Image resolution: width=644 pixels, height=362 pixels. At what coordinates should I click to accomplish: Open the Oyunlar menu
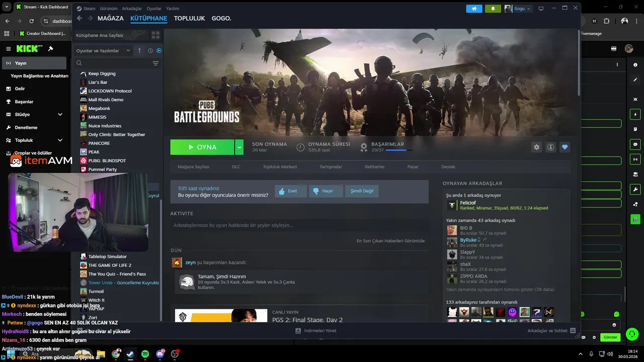(x=154, y=9)
